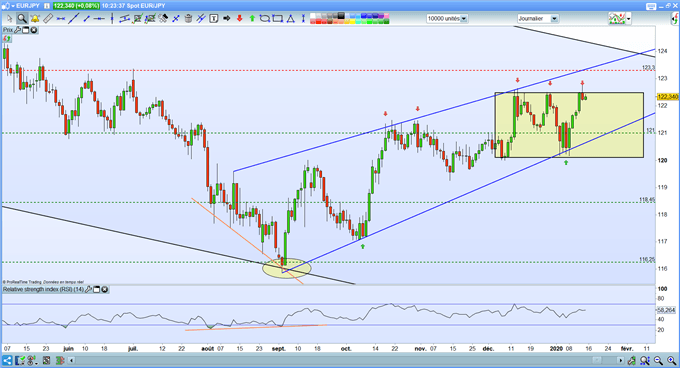The width and height of the screenshot is (680, 368).
Task: Click the fifth bottom-left toolbar icon
Action: pyautogui.click(x=60, y=361)
